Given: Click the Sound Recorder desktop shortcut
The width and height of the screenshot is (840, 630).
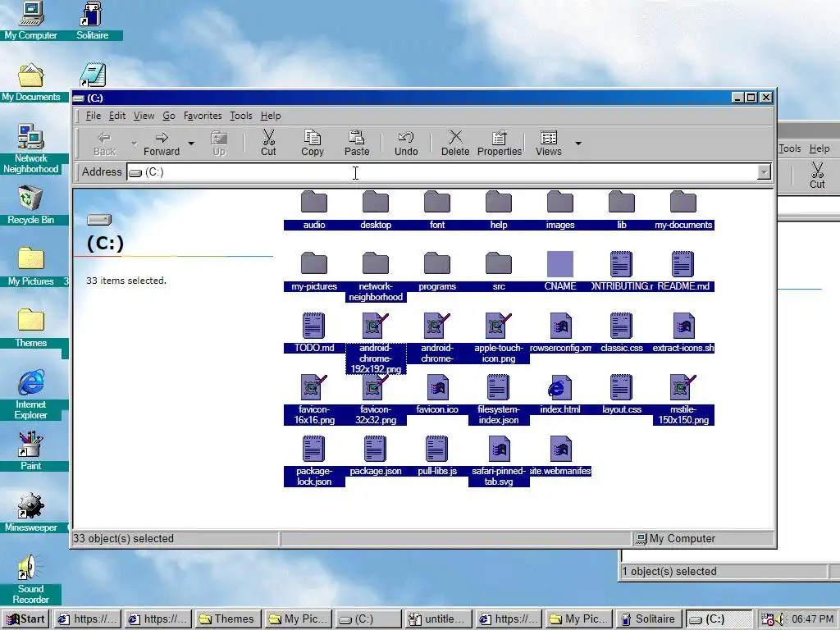Looking at the screenshot, I should (x=30, y=579).
